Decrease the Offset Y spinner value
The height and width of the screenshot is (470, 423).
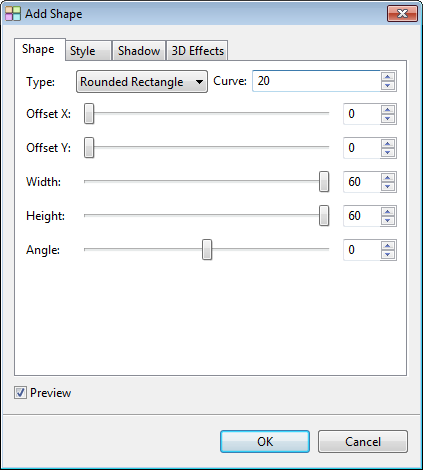[388, 153]
